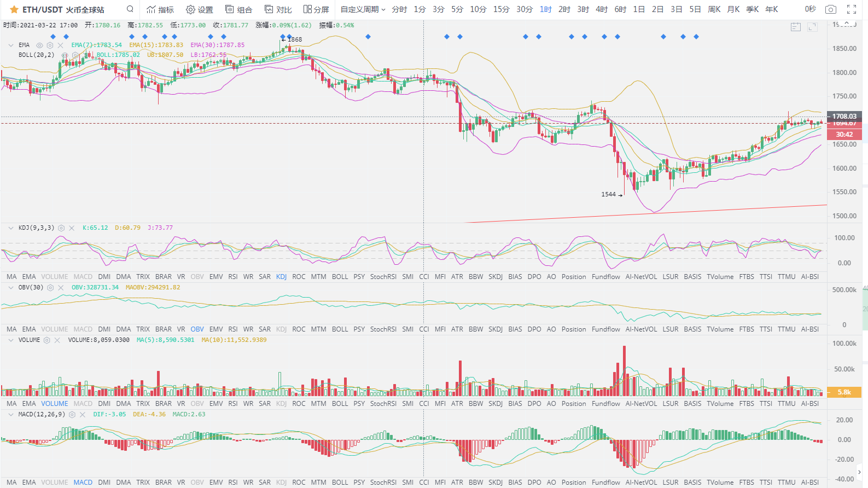This screenshot has height=488, width=868.
Task: Click the OBV:328731.34 legend value
Action: [95, 288]
